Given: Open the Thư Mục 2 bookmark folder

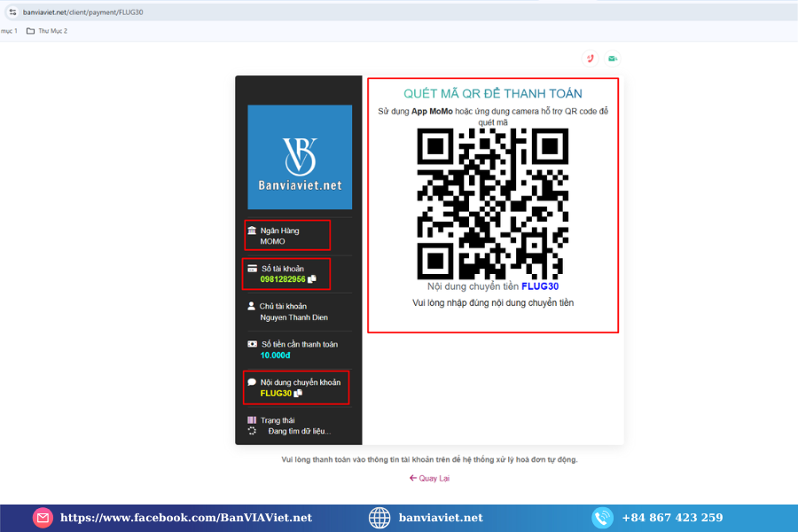Looking at the screenshot, I should (x=46, y=31).
